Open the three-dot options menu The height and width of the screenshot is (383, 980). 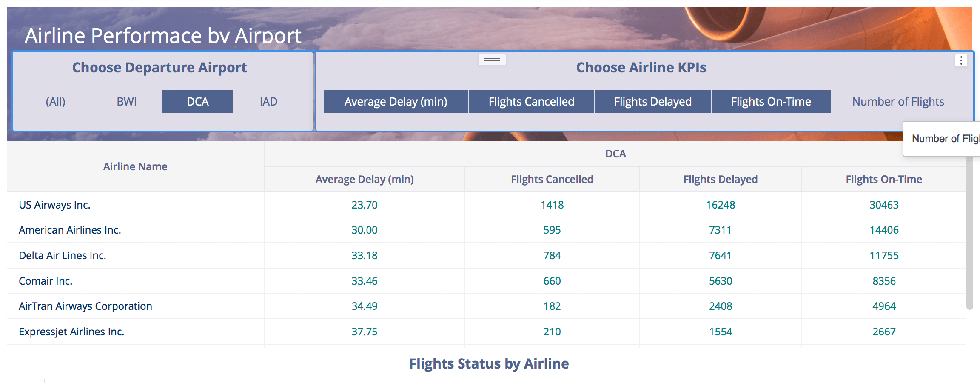tap(961, 61)
